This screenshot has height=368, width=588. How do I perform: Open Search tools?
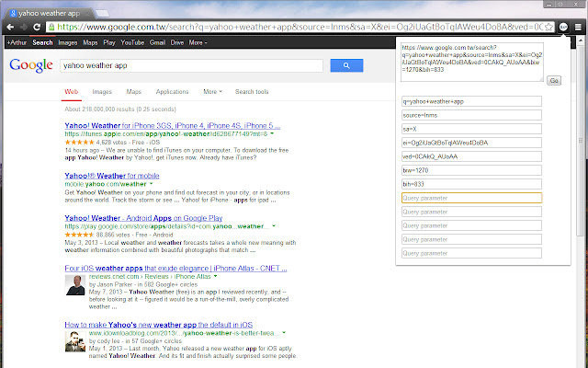click(252, 92)
